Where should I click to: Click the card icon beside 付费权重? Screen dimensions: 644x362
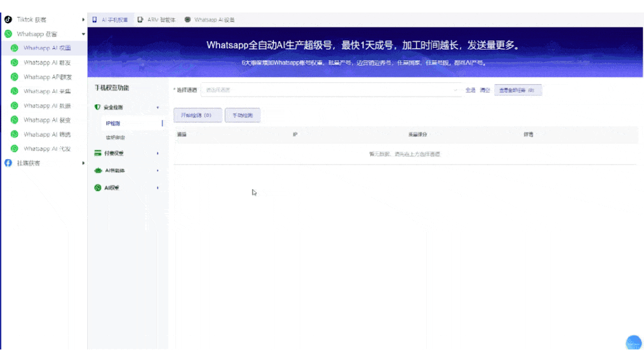pyautogui.click(x=97, y=153)
